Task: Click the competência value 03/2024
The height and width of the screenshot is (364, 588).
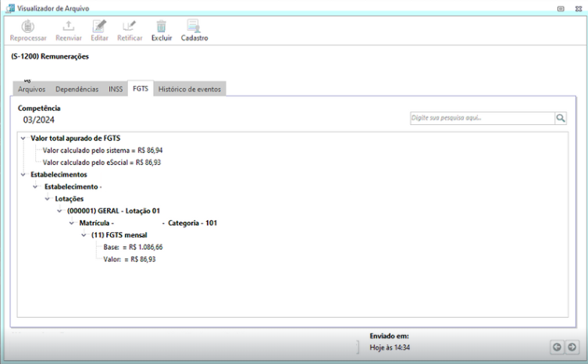Action: pos(38,120)
